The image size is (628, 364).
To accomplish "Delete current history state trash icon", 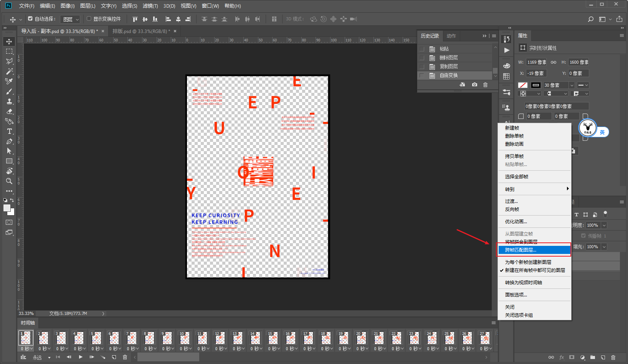I will tap(485, 85).
